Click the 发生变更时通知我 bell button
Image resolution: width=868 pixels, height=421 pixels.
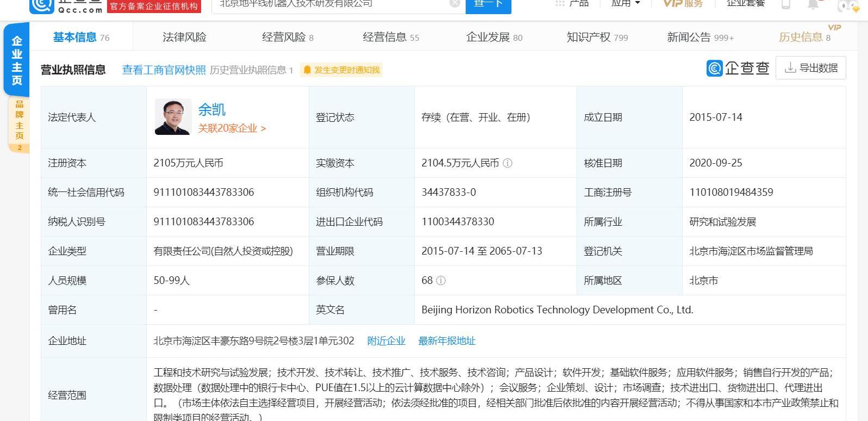(x=342, y=70)
